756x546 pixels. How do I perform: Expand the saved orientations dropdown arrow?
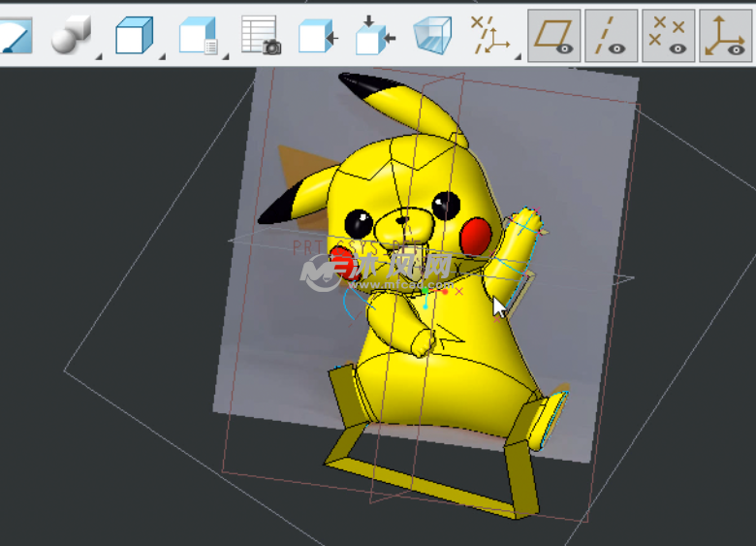pyautogui.click(x=163, y=57)
